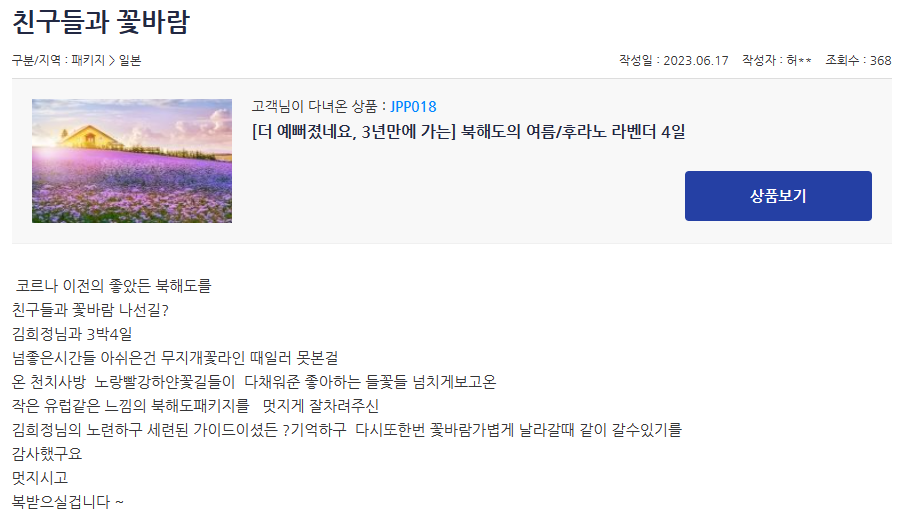Image resolution: width=900 pixels, height=525 pixels.
Task: Click the review title 친구들과 꽃바람
Action: coord(101,22)
